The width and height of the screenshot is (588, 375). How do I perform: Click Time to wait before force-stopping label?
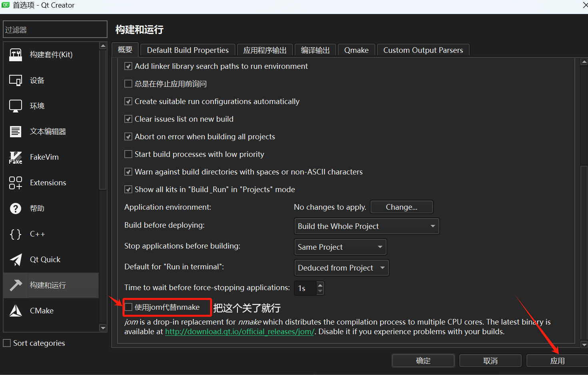pyautogui.click(x=207, y=287)
